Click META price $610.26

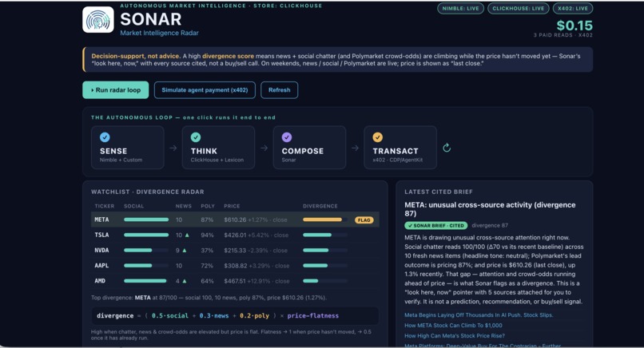coord(235,220)
